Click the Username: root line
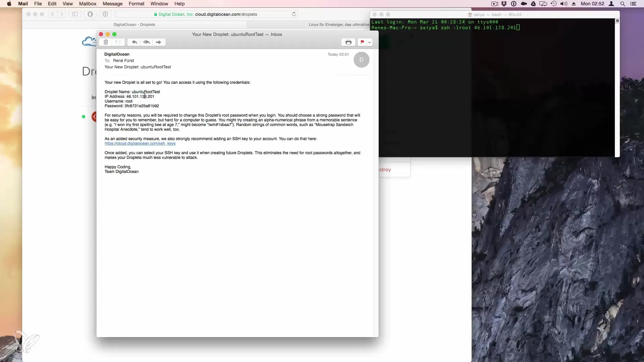This screenshot has width=644, height=362. click(118, 101)
